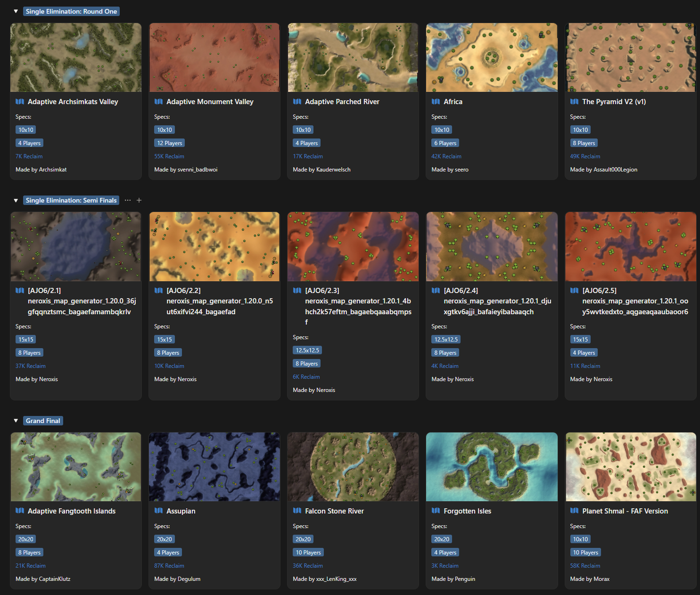Select the Grand Final group tag
The image size is (700, 595).
pyautogui.click(x=43, y=421)
